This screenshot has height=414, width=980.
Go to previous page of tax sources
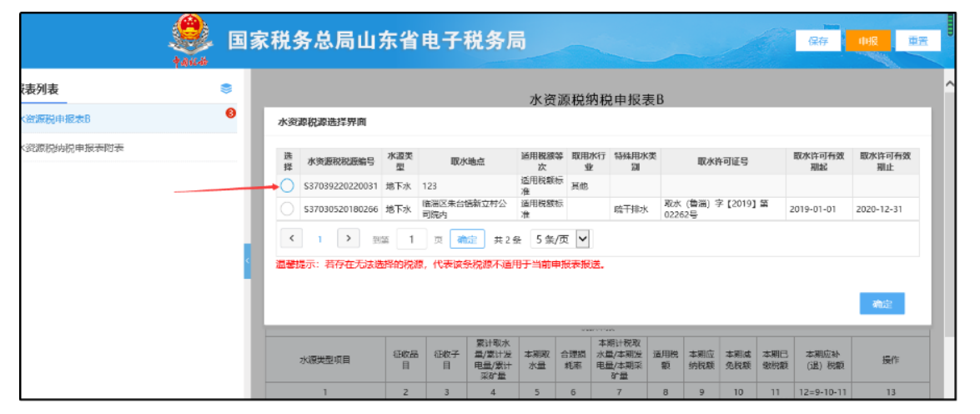click(x=291, y=239)
